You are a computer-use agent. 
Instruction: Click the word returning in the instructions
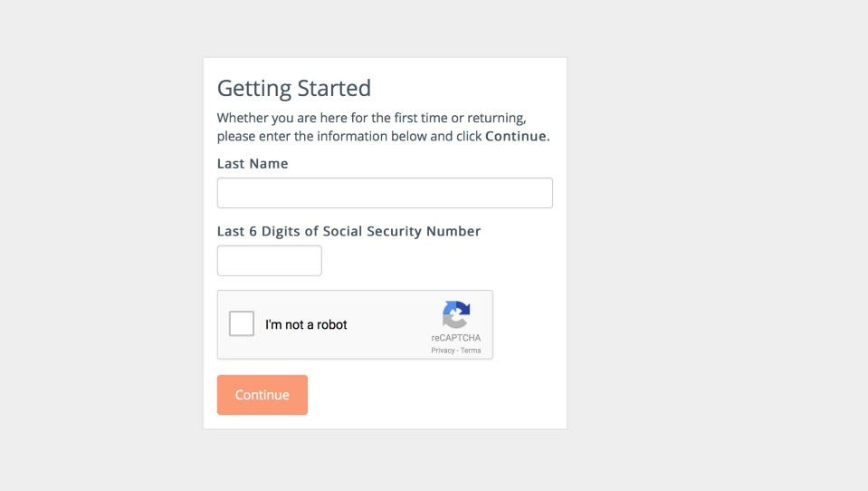click(x=495, y=118)
